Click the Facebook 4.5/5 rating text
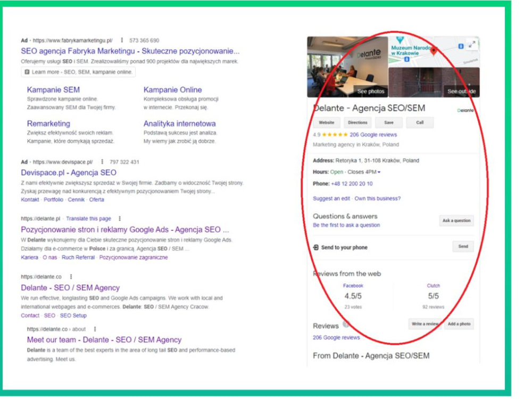Screen dimensions: 532x399 click(353, 296)
